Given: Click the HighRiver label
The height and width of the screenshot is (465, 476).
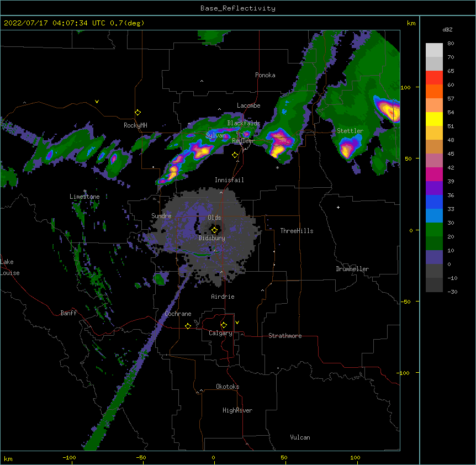Looking at the screenshot, I should (x=237, y=410).
